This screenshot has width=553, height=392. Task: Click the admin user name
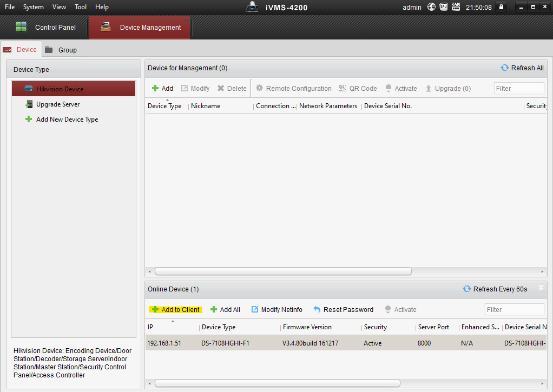tap(412, 8)
